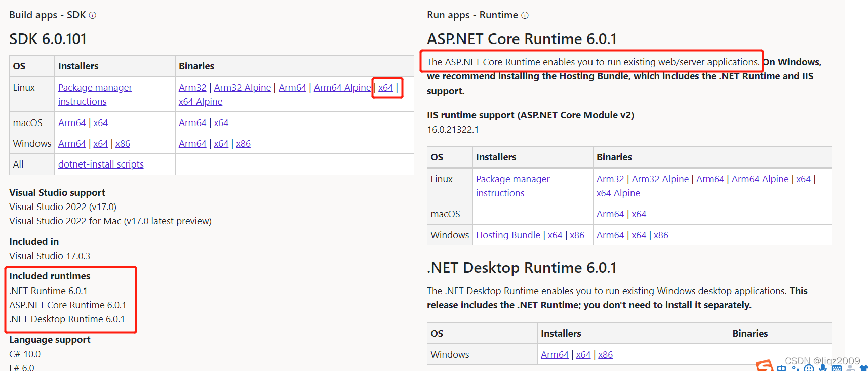Download ASP.NET Core Runtime Windows x86 installer
This screenshot has width=868, height=371.
click(x=577, y=235)
